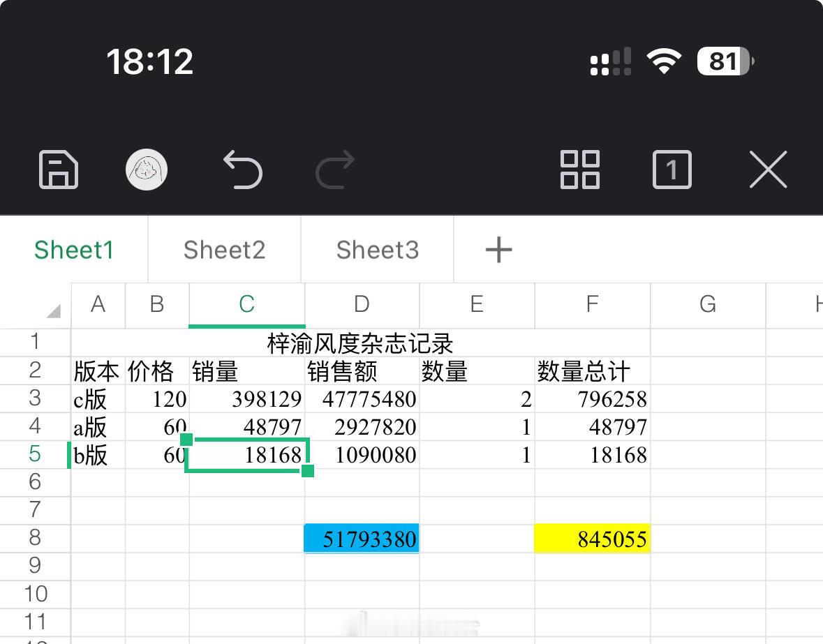Select the yellow total cell 845055
823x644 pixels.
pyautogui.click(x=593, y=538)
